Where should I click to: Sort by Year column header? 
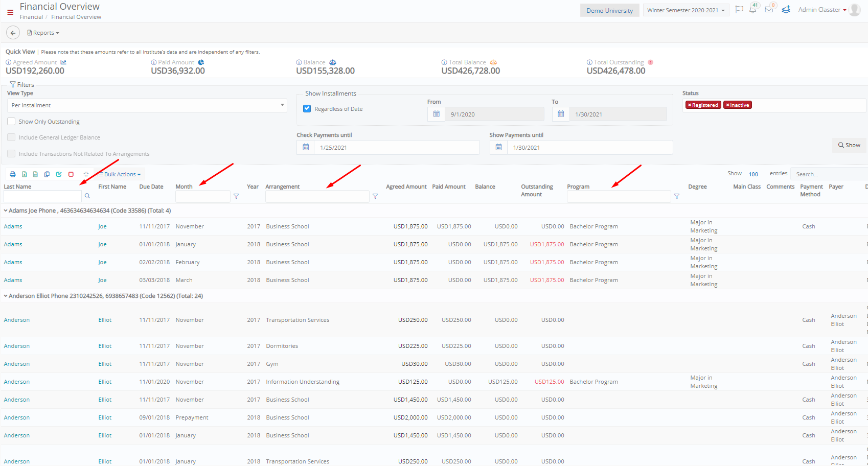tap(253, 187)
